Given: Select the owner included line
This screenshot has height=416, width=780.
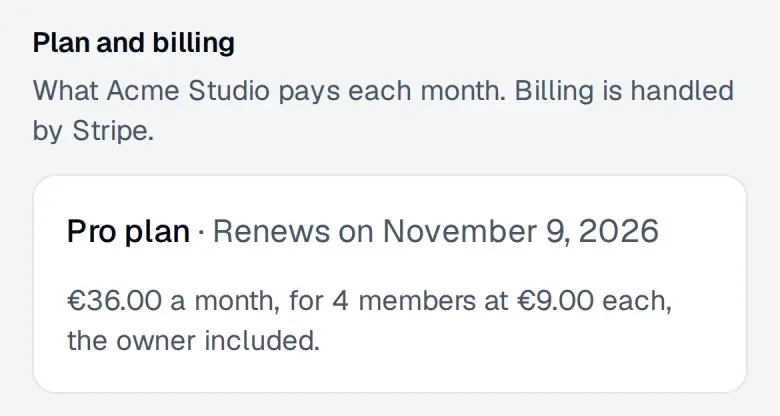Looking at the screenshot, I should click(193, 341).
